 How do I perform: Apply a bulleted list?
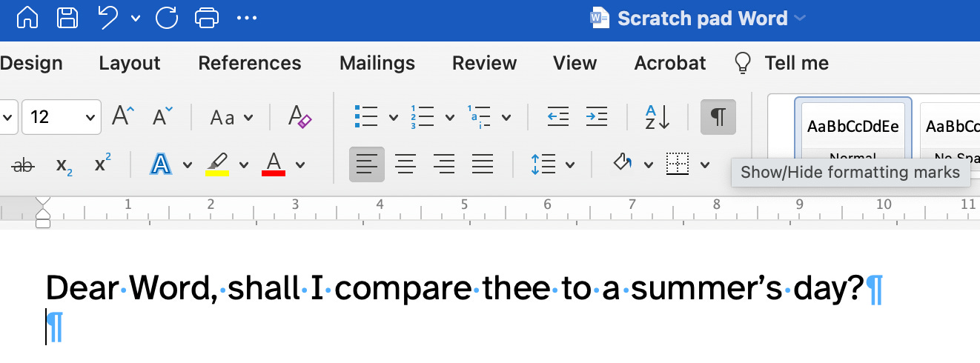pos(366,116)
